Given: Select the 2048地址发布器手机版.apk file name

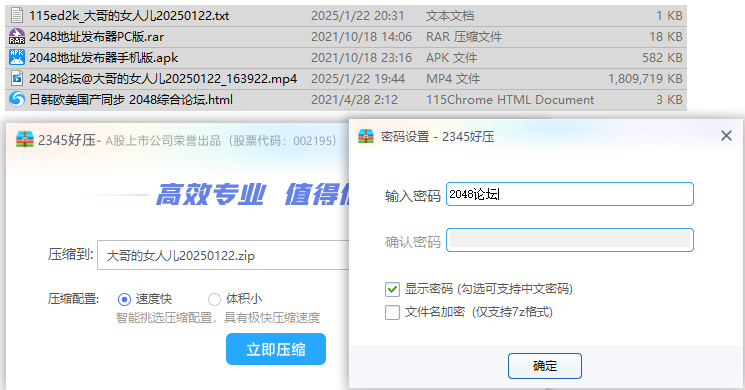Looking at the screenshot, I should click(x=104, y=57).
